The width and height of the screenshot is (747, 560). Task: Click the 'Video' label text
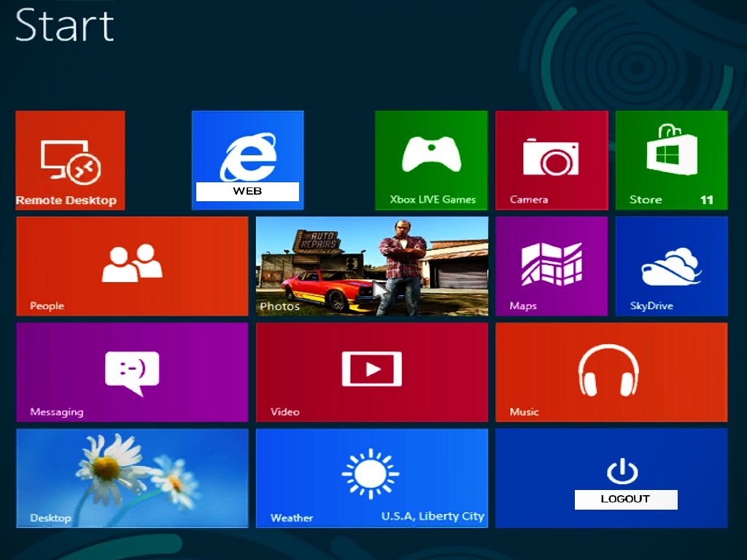[285, 412]
